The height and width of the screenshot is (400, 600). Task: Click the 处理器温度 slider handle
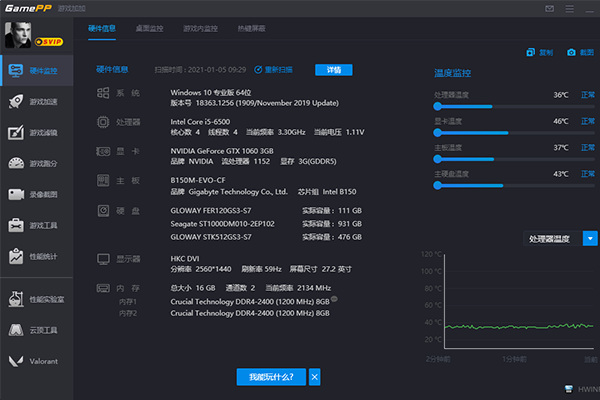pyautogui.click(x=437, y=106)
